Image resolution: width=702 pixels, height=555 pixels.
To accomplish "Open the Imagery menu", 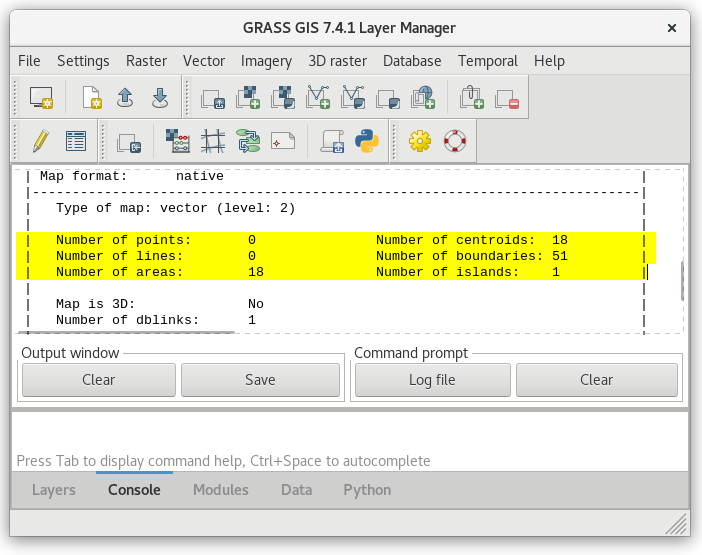I will pos(266,61).
